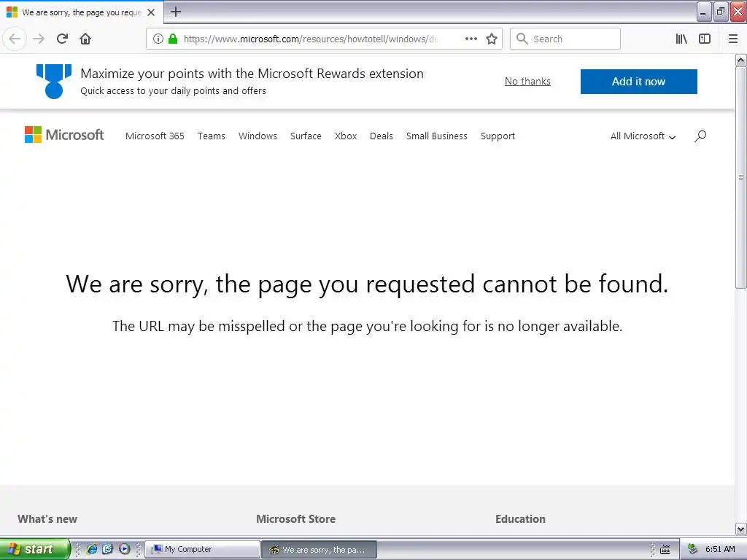The height and width of the screenshot is (560, 747).
Task: Click the scrollbar up arrow
Action: click(x=740, y=60)
